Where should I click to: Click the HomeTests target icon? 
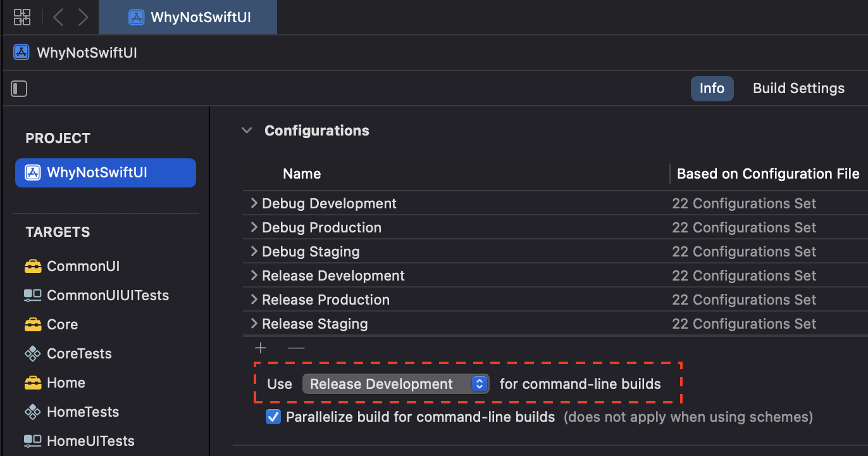click(33, 412)
